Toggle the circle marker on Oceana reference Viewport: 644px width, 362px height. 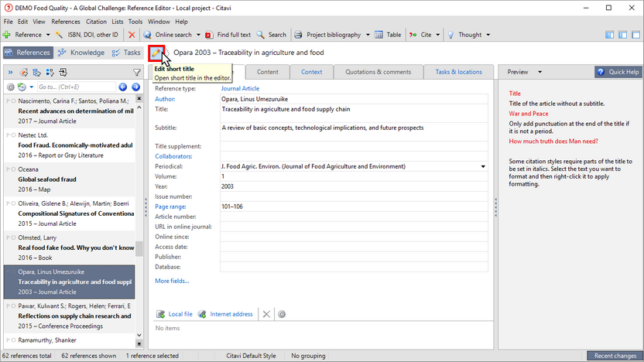click(x=14, y=169)
